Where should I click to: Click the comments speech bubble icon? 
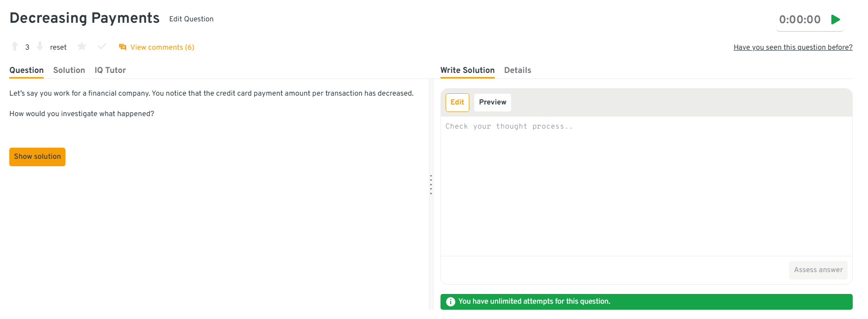click(123, 47)
